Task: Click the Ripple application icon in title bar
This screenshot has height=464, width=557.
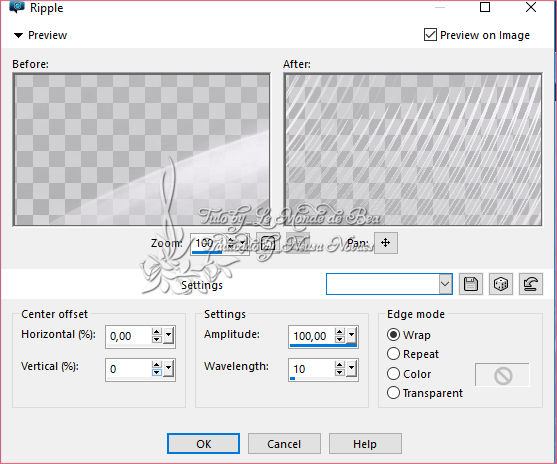Action: coord(17,7)
